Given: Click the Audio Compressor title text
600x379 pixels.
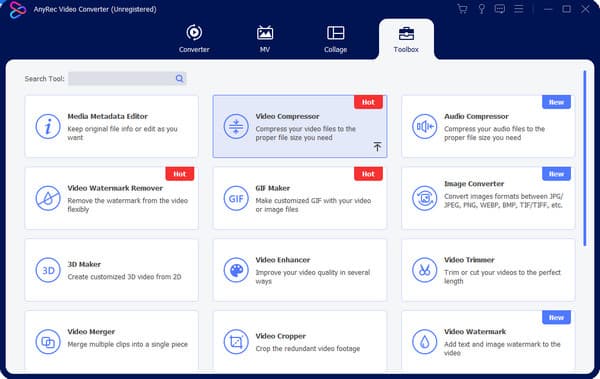Looking at the screenshot, I should point(476,116).
